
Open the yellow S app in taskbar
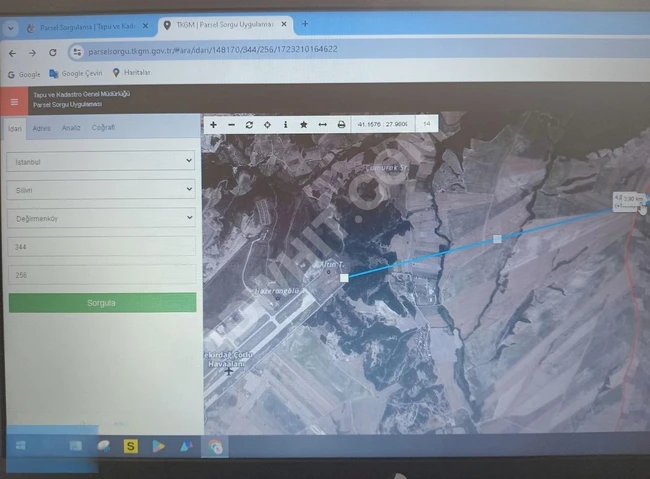131,446
